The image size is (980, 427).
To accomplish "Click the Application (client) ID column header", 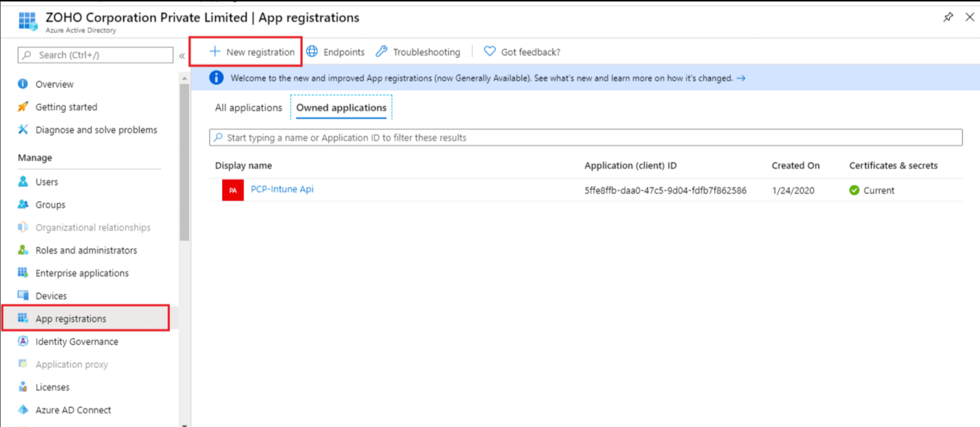I will [x=631, y=166].
